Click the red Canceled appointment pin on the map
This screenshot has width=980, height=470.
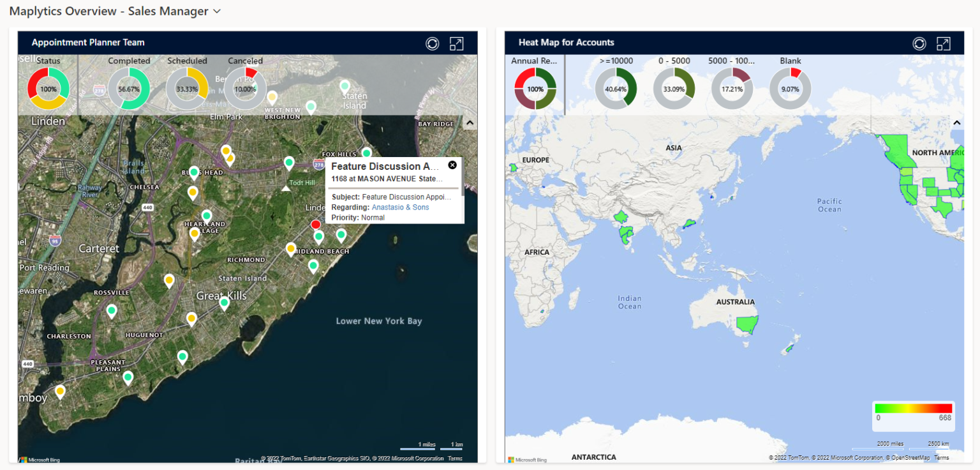click(315, 224)
